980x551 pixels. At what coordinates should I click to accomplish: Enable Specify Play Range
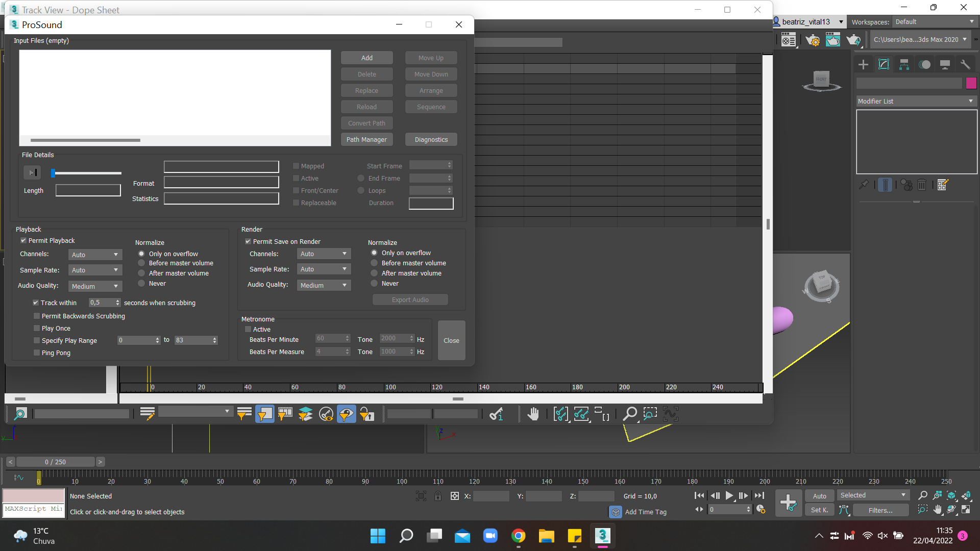[x=36, y=340]
